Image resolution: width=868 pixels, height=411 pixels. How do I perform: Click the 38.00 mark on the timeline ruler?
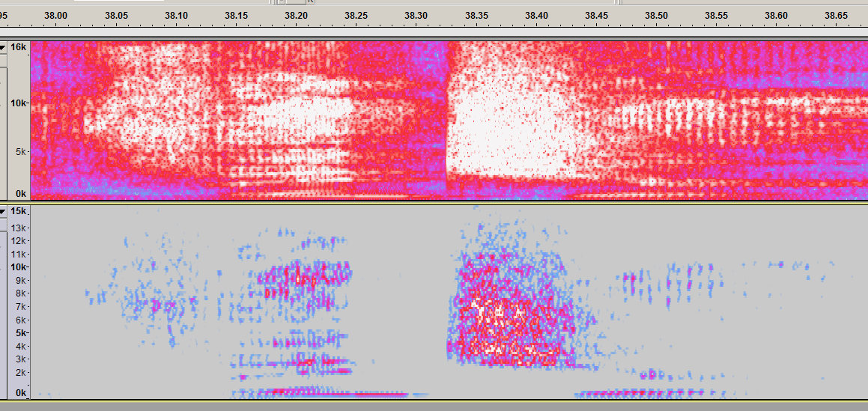55,16
